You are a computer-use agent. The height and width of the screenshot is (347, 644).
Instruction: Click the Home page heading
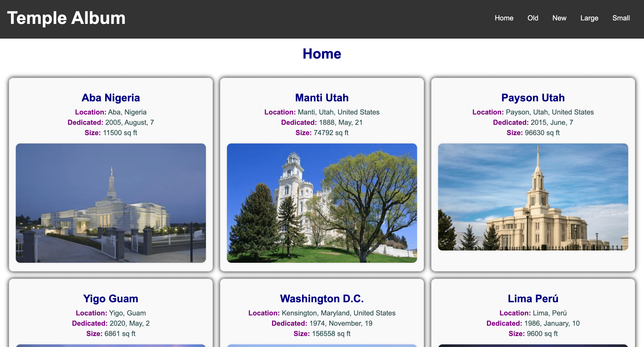[x=322, y=54]
